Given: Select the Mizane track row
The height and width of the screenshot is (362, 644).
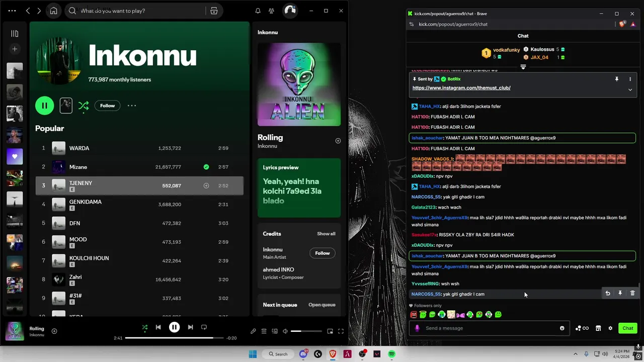Looking at the screenshot, I should coord(139,167).
